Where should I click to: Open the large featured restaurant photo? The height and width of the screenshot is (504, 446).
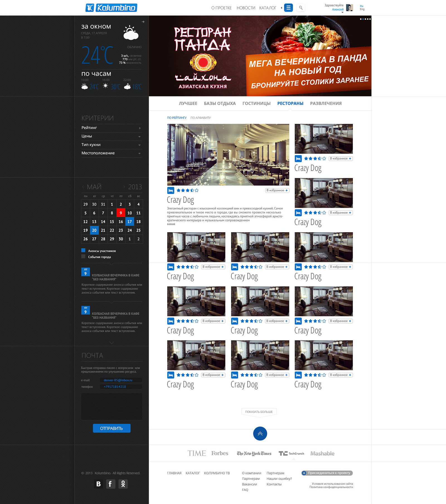click(228, 155)
